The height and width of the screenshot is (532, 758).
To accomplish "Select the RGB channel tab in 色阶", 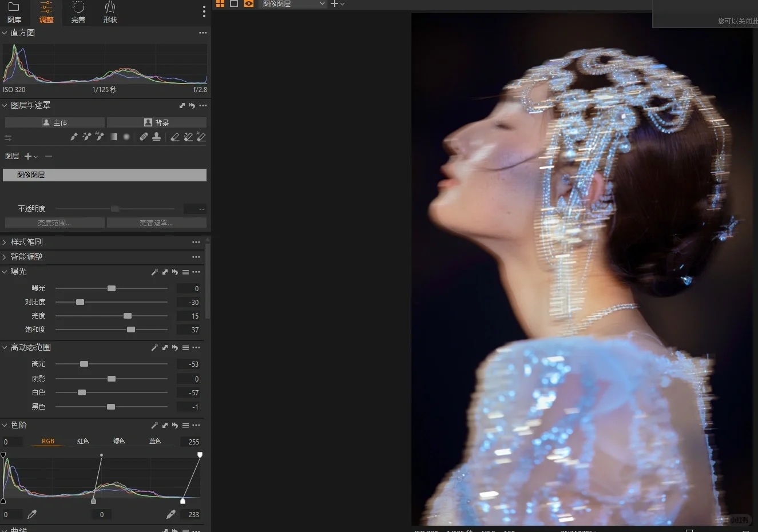I will (48, 441).
